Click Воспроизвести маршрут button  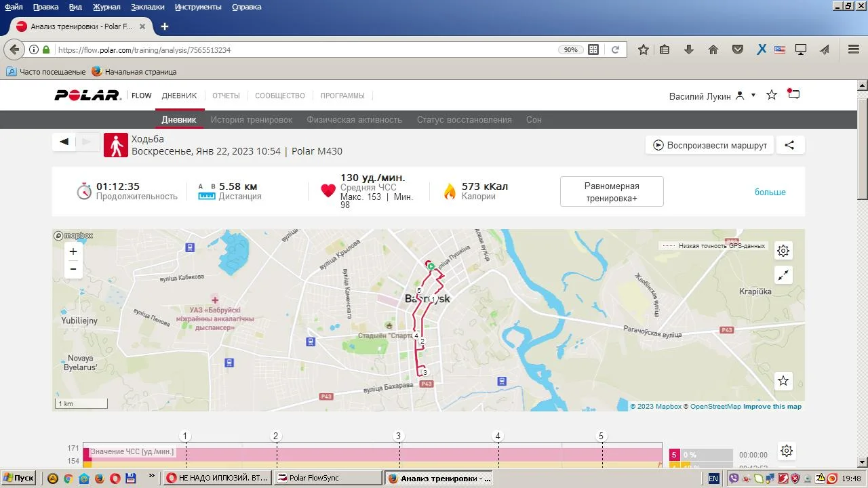[x=709, y=145]
